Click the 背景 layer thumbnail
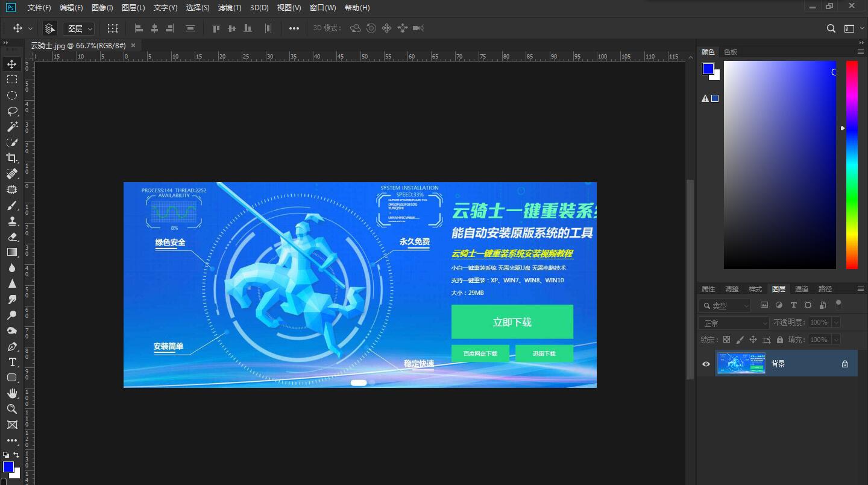The height and width of the screenshot is (485, 868). (741, 363)
